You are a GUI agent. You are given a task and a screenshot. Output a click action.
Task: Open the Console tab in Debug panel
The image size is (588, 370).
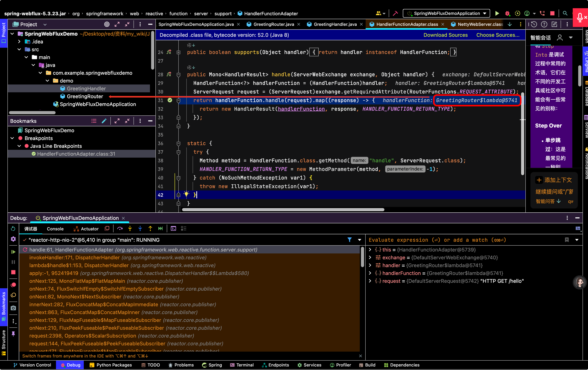coord(55,229)
